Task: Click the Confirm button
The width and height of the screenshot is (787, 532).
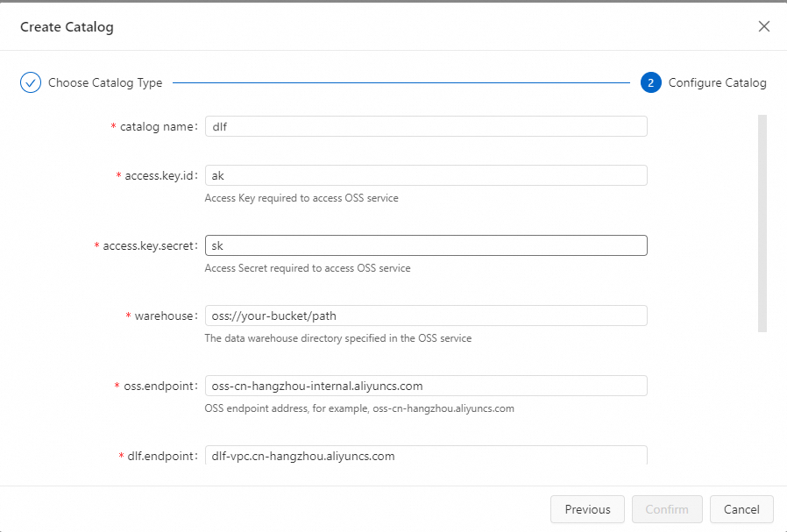Action: (x=667, y=509)
